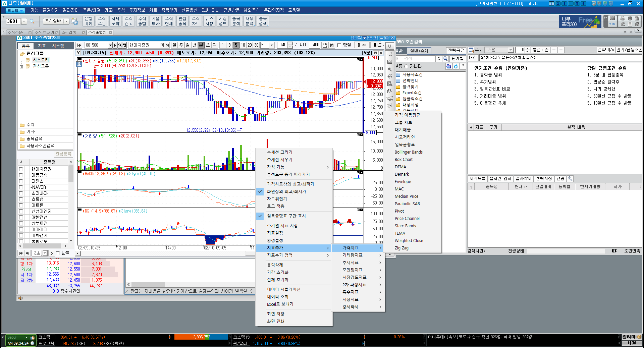Click the U button on the chart side toolbar

[x=389, y=46]
